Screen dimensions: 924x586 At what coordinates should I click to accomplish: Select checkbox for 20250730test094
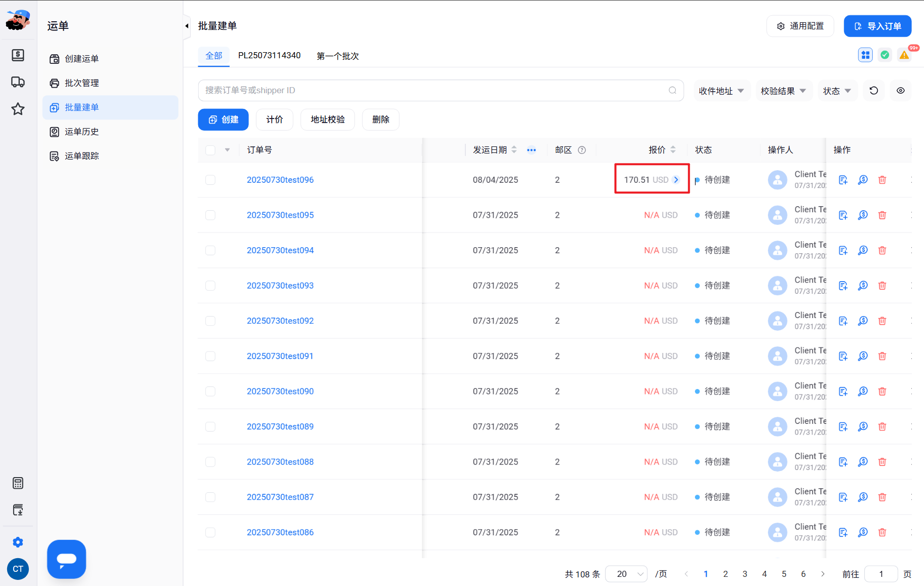click(x=210, y=250)
